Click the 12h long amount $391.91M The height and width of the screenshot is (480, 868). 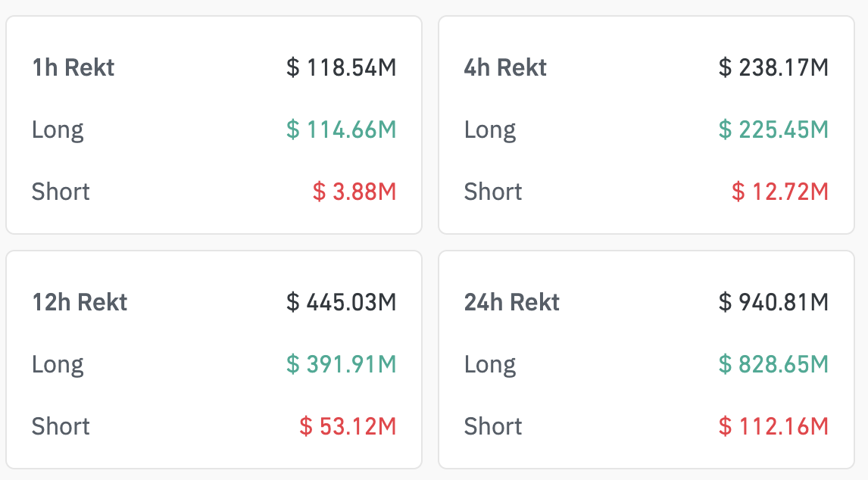[341, 365]
